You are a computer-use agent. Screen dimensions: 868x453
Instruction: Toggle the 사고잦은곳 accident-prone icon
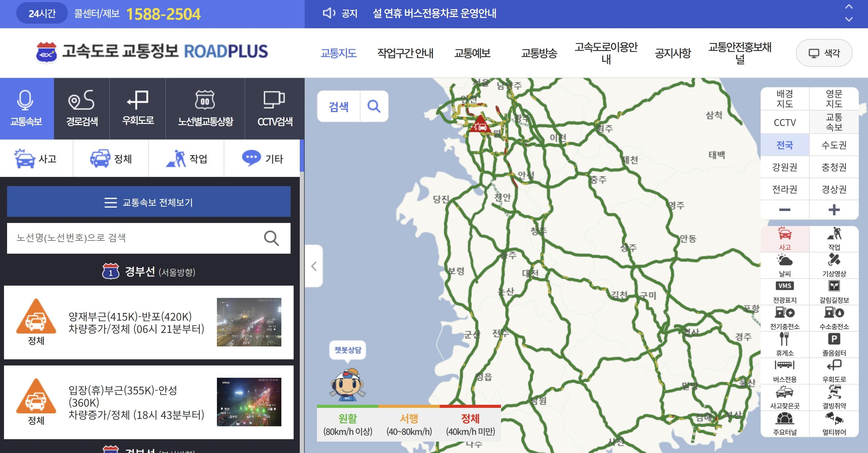[785, 397]
